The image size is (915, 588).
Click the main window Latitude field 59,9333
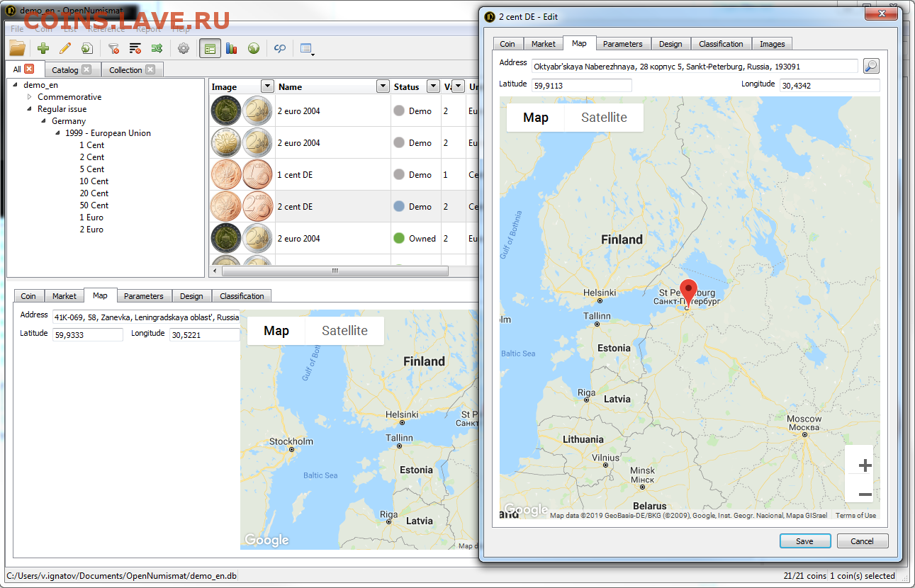pos(87,334)
